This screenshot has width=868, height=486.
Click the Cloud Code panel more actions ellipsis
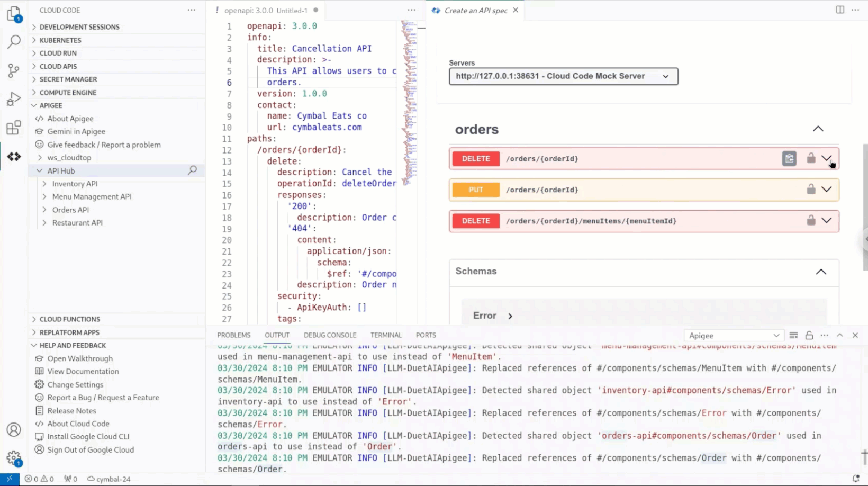tap(192, 10)
